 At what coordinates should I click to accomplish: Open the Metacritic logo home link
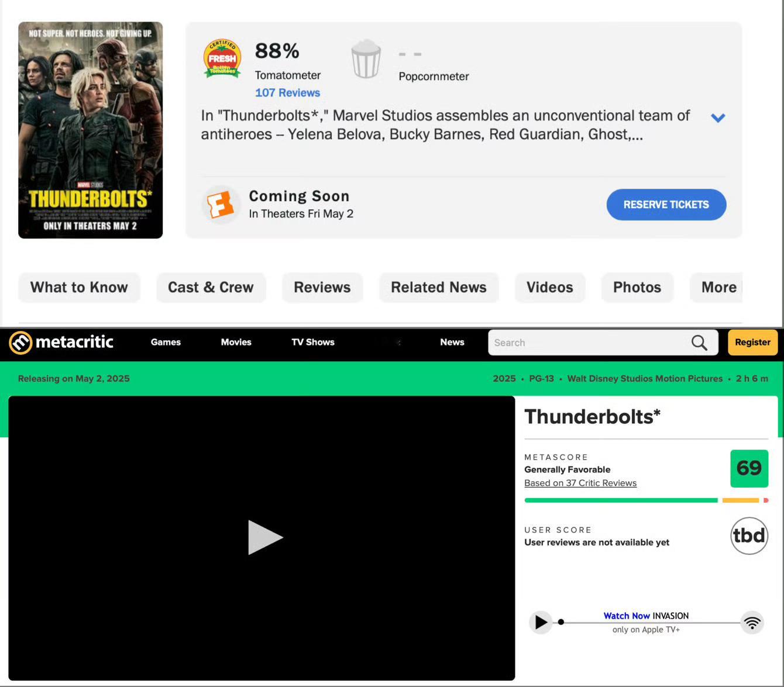tap(61, 343)
